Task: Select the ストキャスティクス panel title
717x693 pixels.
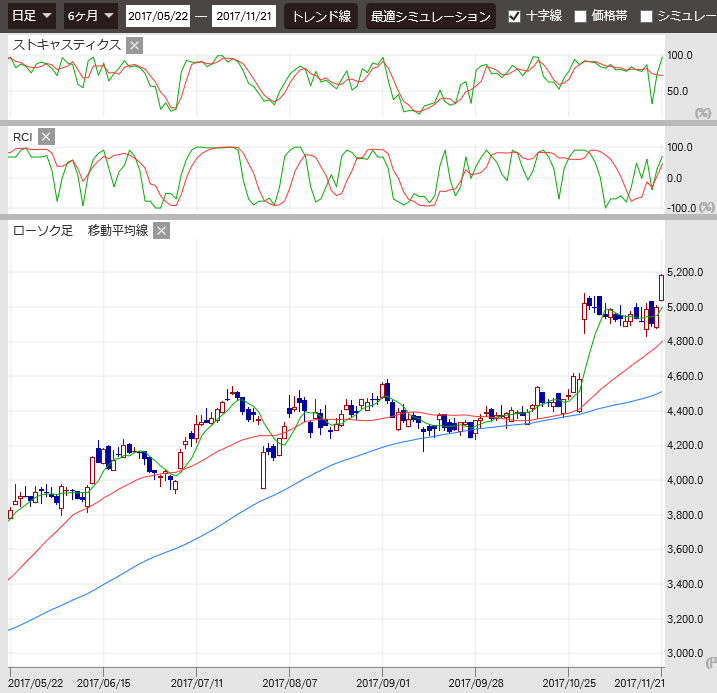Action: pyautogui.click(x=67, y=45)
